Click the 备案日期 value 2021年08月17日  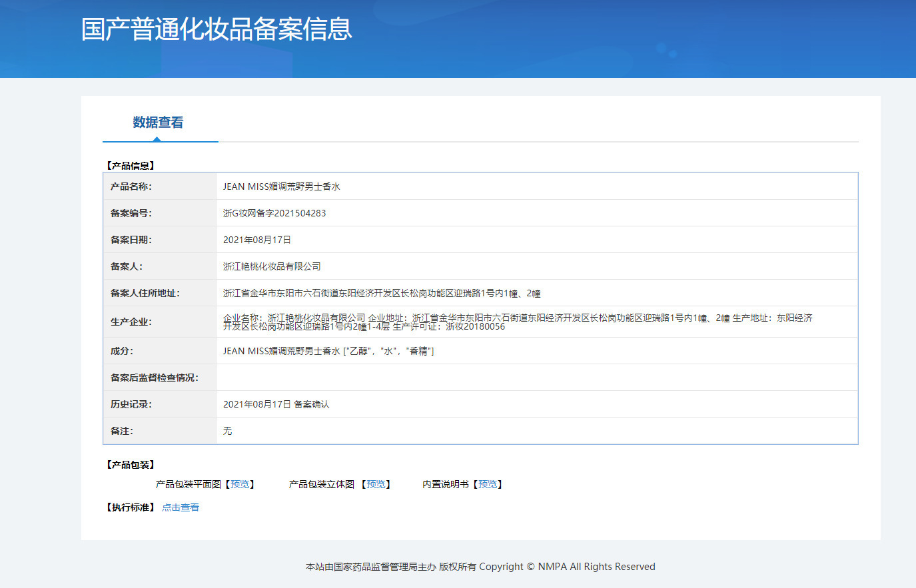(x=256, y=240)
